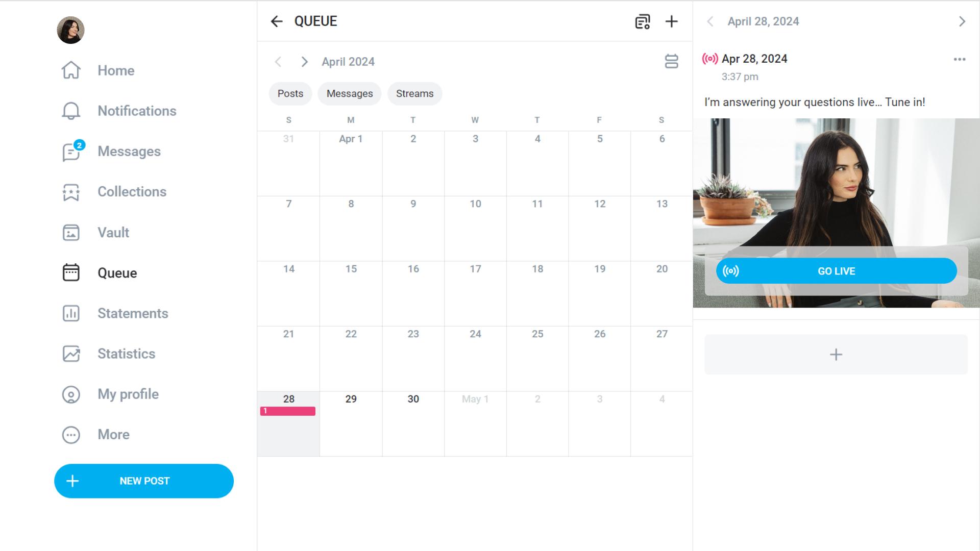Viewport: 980px width, 551px height.
Task: Toggle the Streams filter in Queue
Action: [x=413, y=93]
